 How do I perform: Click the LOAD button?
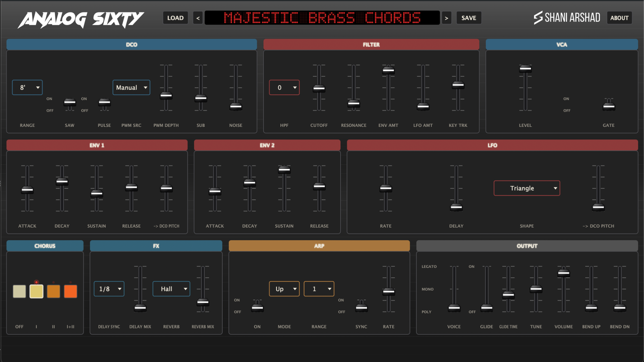point(175,18)
